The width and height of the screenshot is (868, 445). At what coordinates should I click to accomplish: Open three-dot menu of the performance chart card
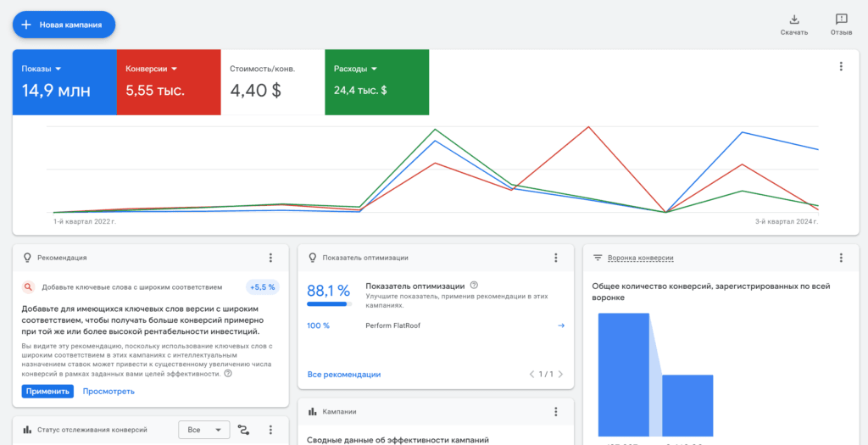coord(841,66)
